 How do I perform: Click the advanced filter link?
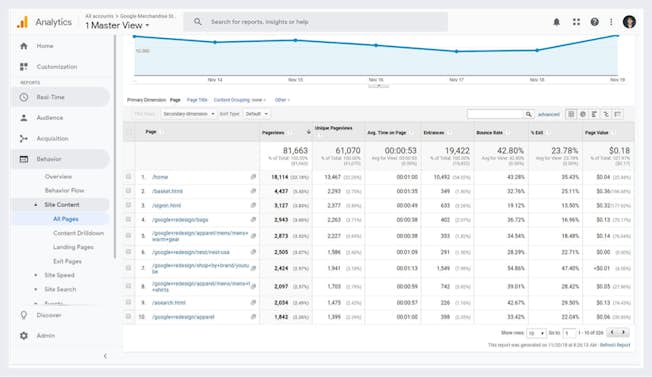pos(548,114)
